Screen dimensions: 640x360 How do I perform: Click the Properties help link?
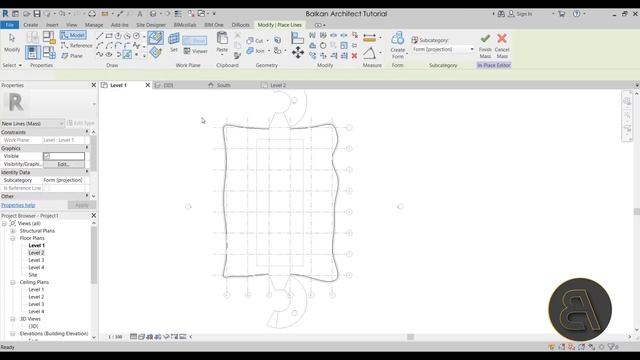tap(18, 205)
